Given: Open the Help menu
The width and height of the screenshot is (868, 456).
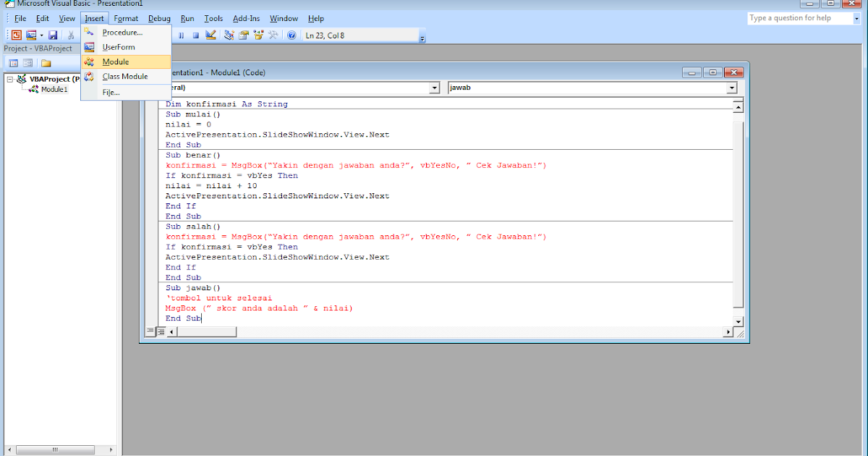Looking at the screenshot, I should coord(316,18).
